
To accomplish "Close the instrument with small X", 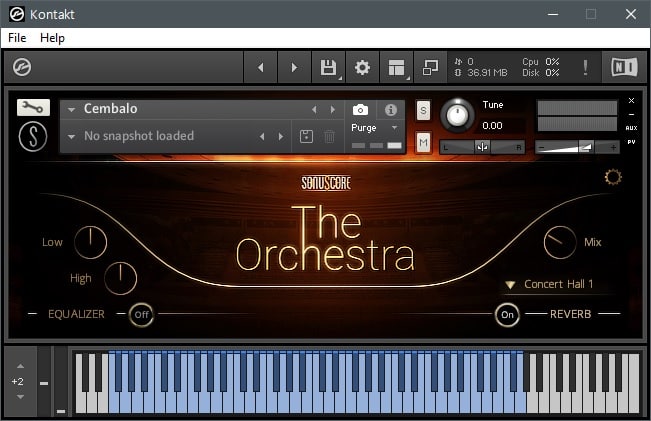I will coord(631,100).
